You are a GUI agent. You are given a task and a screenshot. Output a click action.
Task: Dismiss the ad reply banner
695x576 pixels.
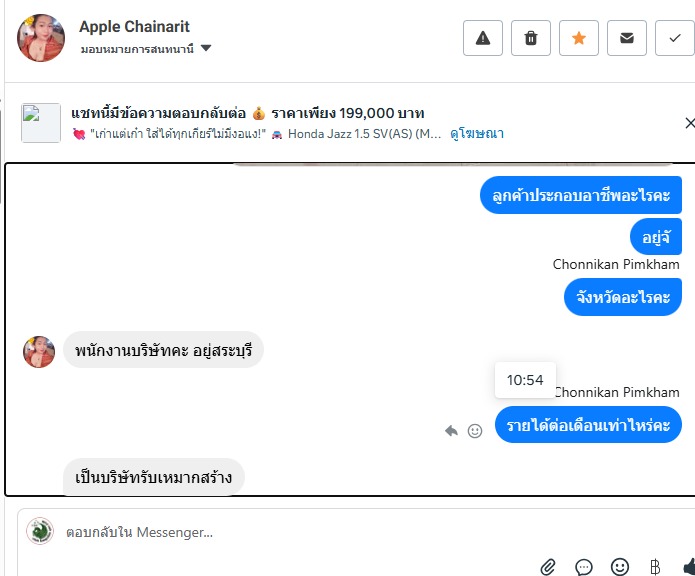[x=689, y=123]
